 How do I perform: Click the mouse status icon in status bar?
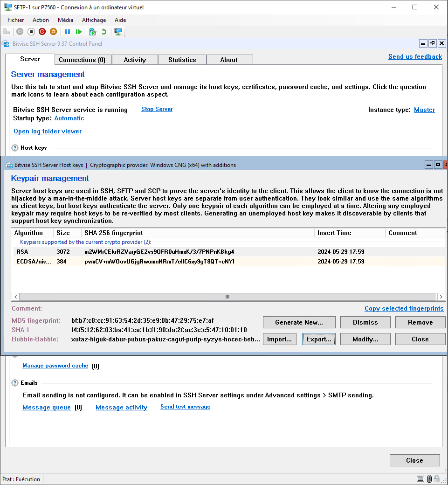click(429, 479)
